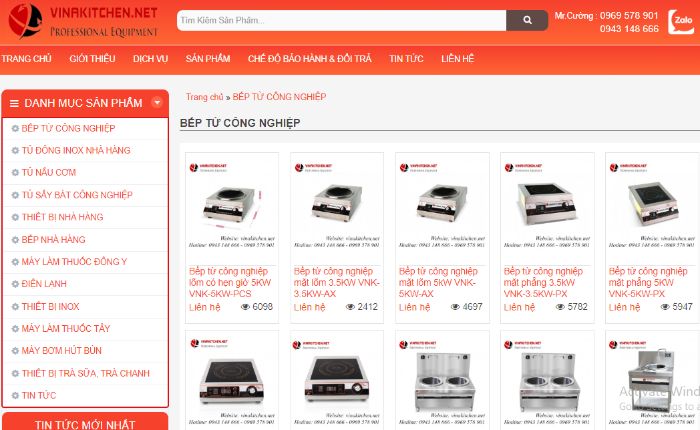
Task: Open product image of VNK-3.5KW-PX
Action: pos(547,206)
